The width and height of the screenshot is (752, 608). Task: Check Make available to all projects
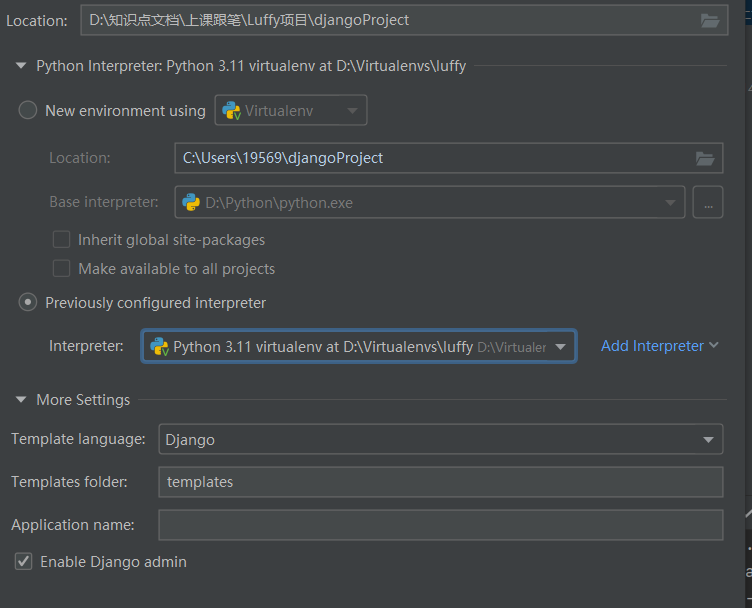(x=62, y=269)
